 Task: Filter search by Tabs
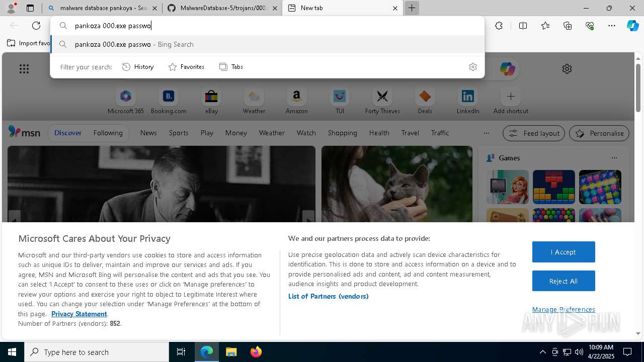[x=231, y=67]
